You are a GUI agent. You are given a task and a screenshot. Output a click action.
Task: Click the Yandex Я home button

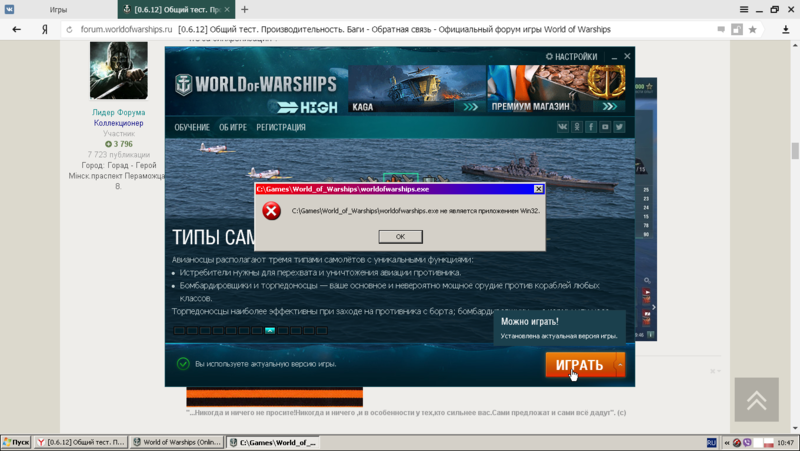click(x=45, y=30)
